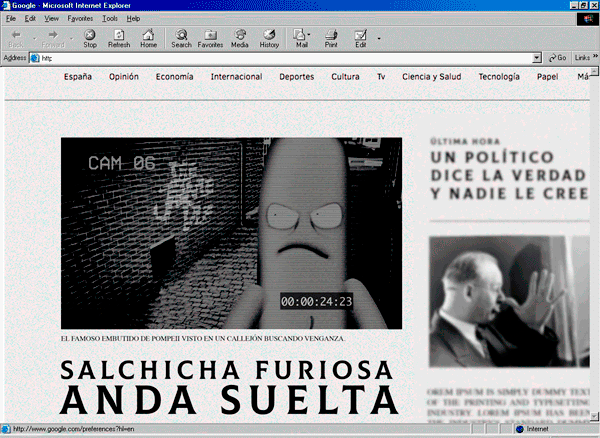Viewport: 600px width, 438px height.
Task: Click the status bar google.com preferences URL
Action: (73, 429)
